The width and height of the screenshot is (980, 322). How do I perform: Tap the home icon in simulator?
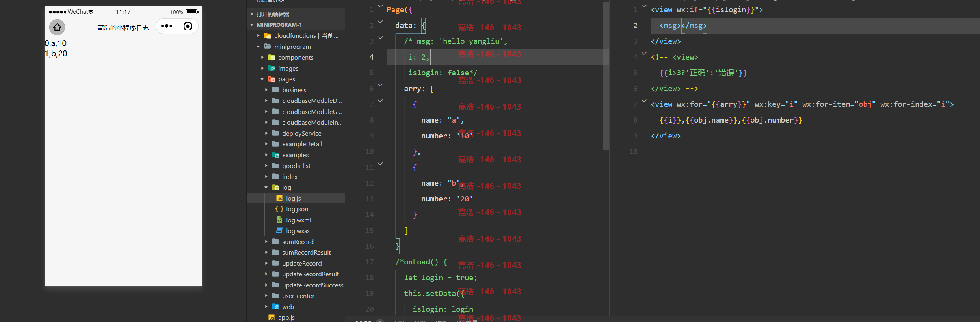click(57, 27)
